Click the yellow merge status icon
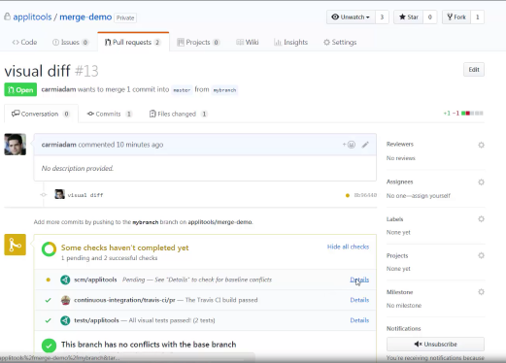This screenshot has width=506, height=363. tap(15, 245)
